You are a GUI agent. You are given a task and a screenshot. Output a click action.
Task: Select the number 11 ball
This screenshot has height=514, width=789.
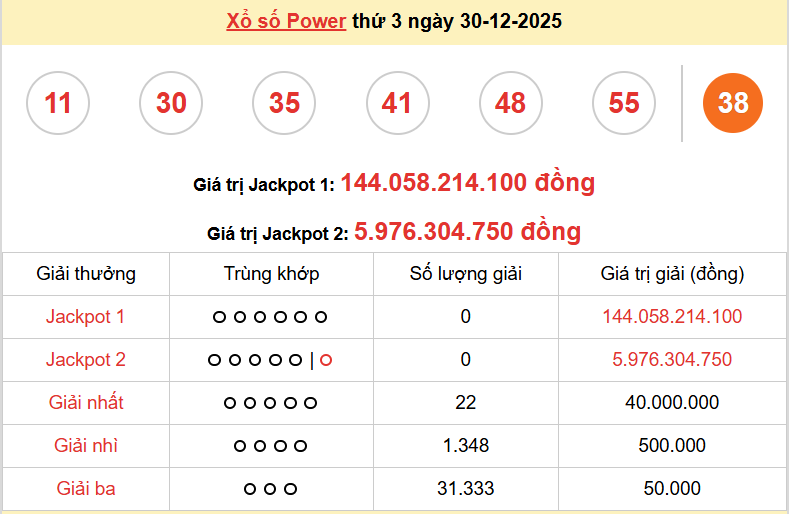pos(58,103)
